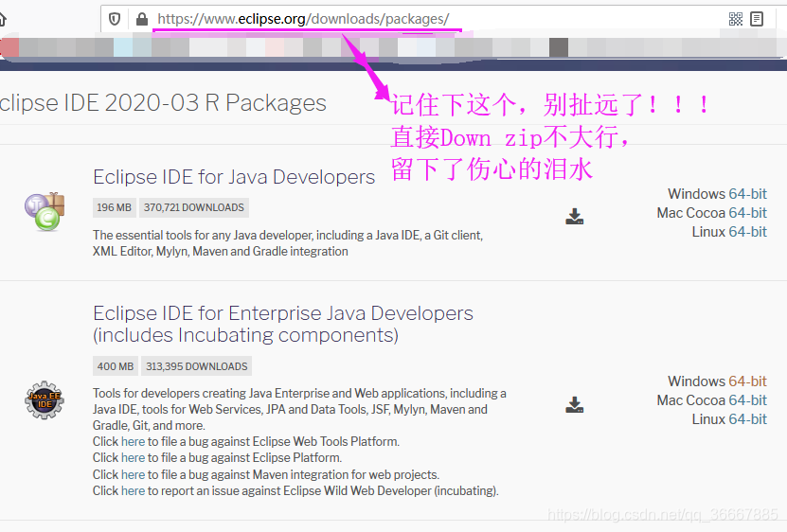This screenshot has height=532, width=787.
Task: Click the '313,395 DOWNLOADS' badge
Action: tap(197, 366)
